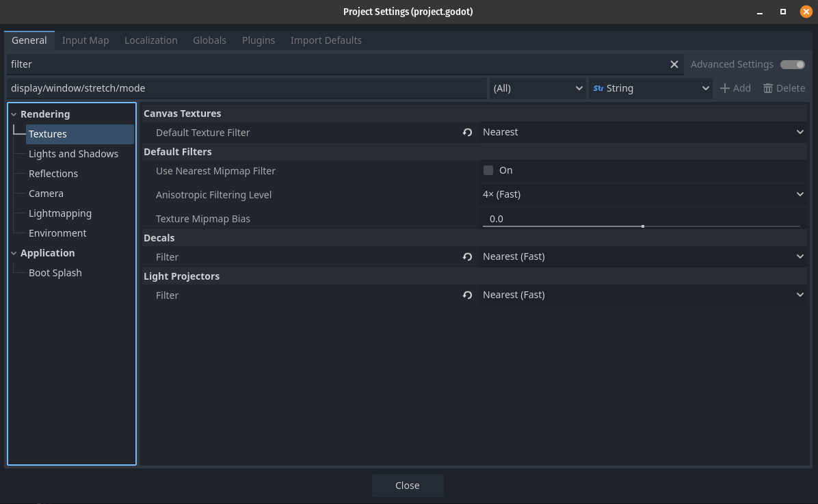Click the Light Projectors section header
818x504 pixels.
pyautogui.click(x=181, y=276)
